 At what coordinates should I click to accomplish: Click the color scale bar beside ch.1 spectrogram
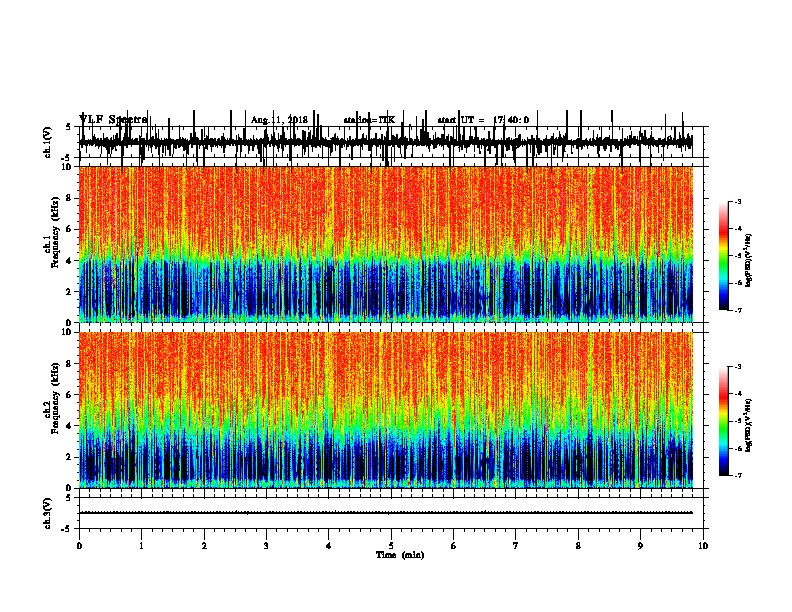pyautogui.click(x=724, y=256)
